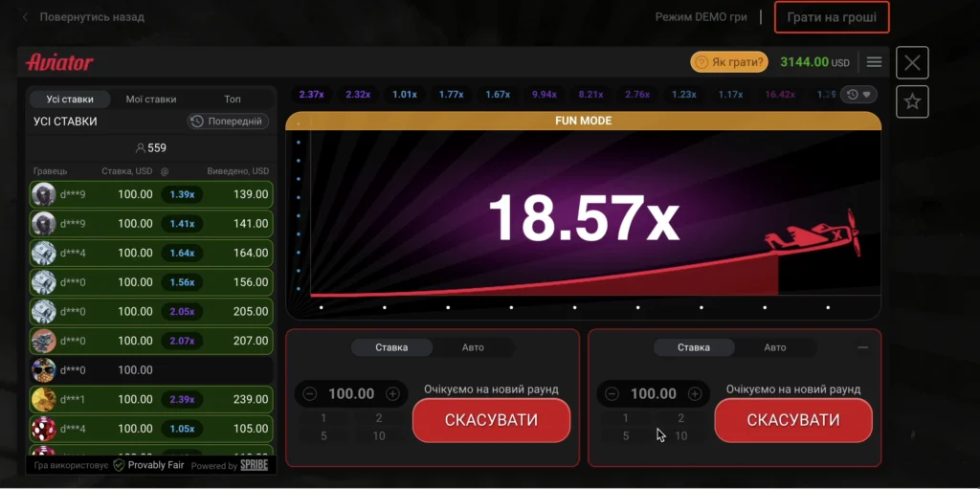Click the Aviator logo
Image resolution: width=980 pixels, height=489 pixels.
click(59, 62)
